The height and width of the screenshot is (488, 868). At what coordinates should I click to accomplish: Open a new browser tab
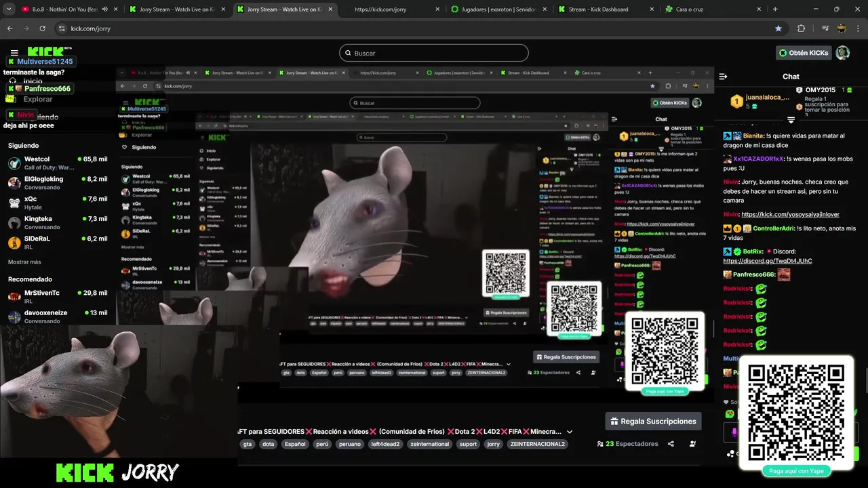775,9
